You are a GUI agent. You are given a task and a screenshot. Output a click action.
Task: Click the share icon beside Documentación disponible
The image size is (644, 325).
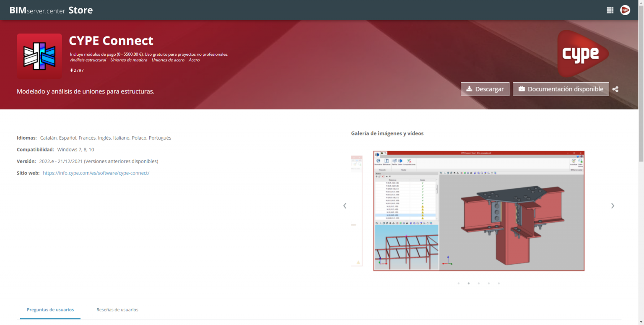(615, 89)
